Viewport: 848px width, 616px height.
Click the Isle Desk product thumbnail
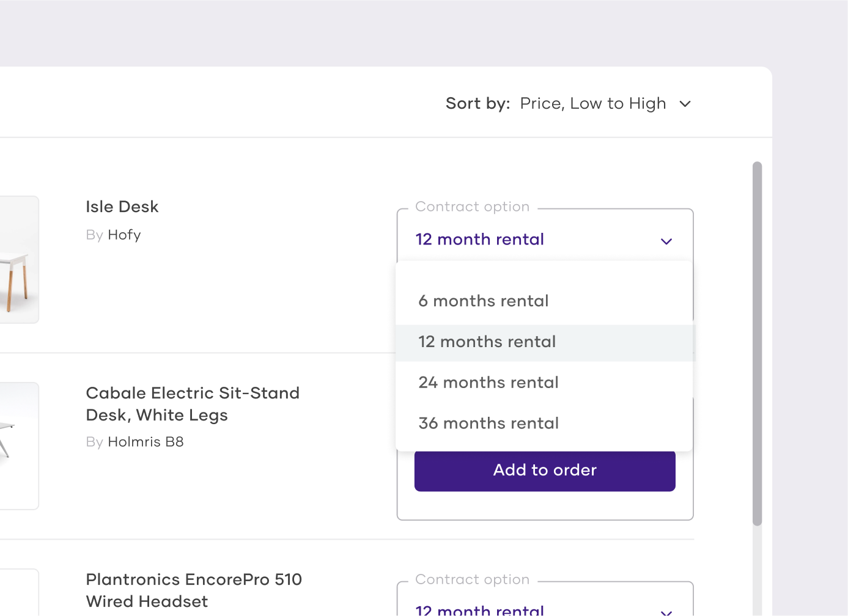18,260
